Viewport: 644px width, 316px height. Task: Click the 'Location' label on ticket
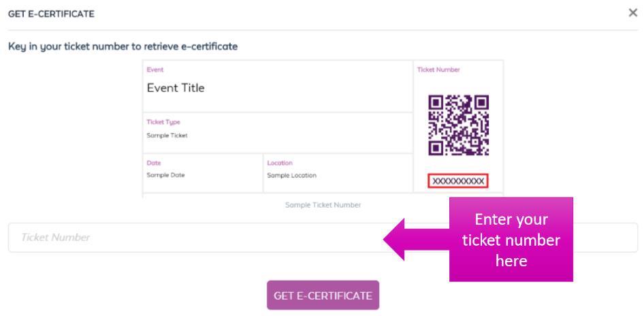(280, 163)
